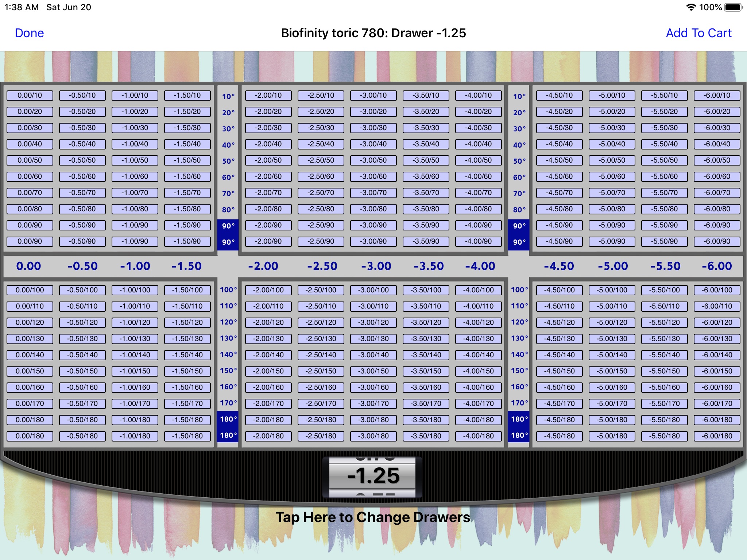
Task: Select lens cell -3.00/160
Action: [373, 388]
